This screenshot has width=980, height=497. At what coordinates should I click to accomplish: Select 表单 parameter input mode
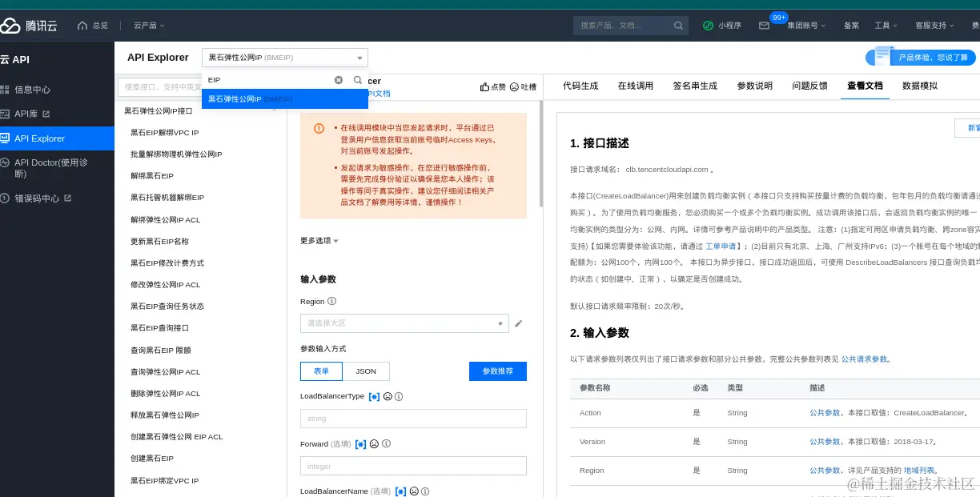coord(321,371)
